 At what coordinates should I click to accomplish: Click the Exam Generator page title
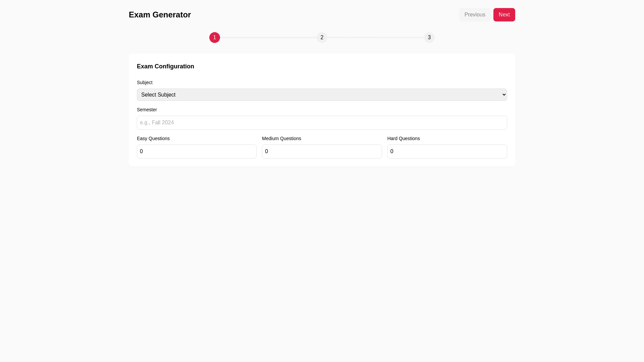click(x=160, y=15)
